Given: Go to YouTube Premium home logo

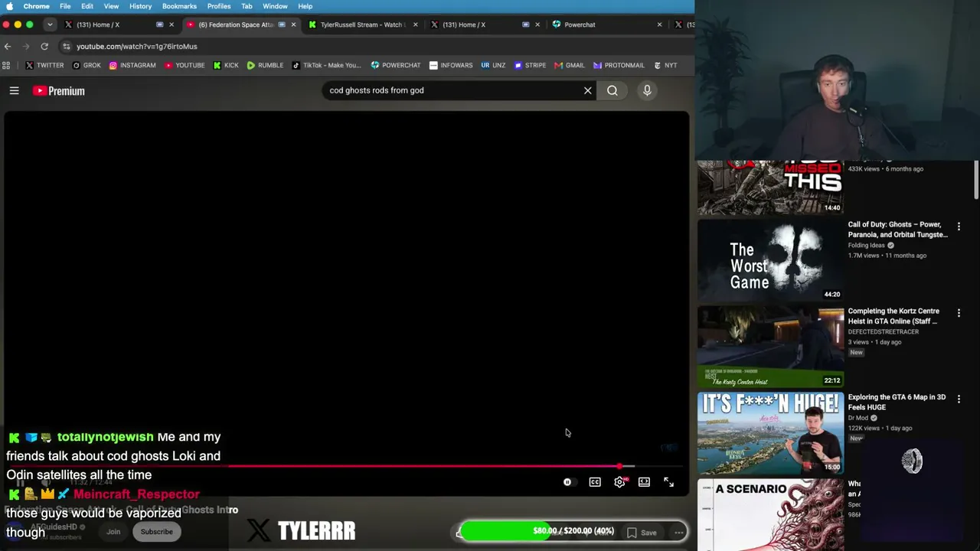Looking at the screenshot, I should (58, 91).
